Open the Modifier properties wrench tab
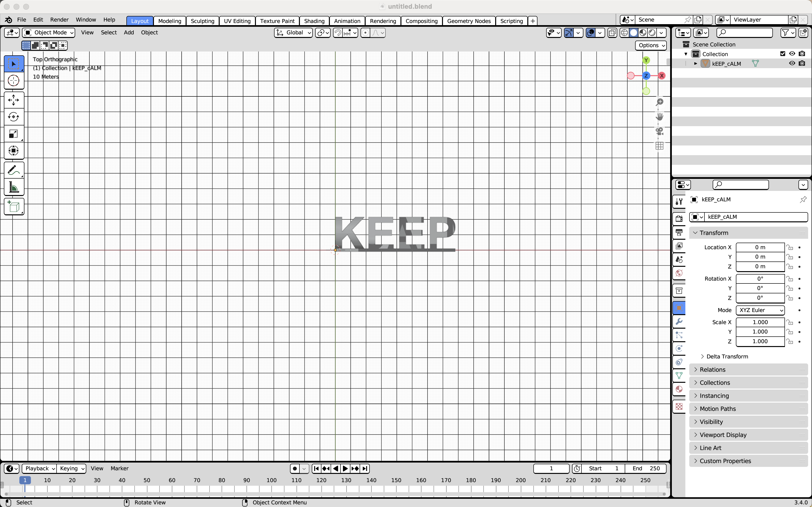 (x=679, y=321)
